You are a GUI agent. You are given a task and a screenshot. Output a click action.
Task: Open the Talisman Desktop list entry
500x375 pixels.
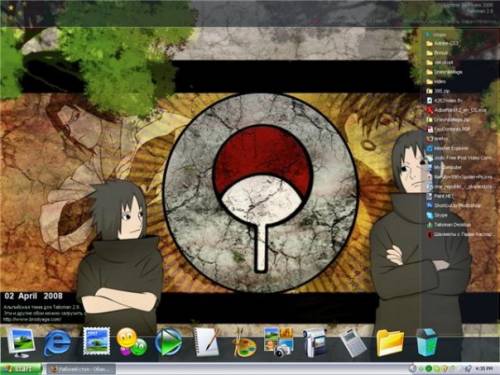pyautogui.click(x=449, y=225)
